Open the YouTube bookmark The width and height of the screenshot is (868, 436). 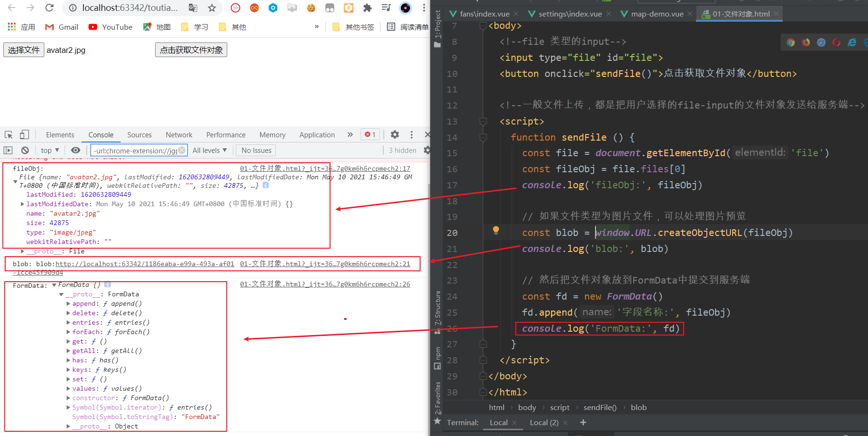(110, 27)
